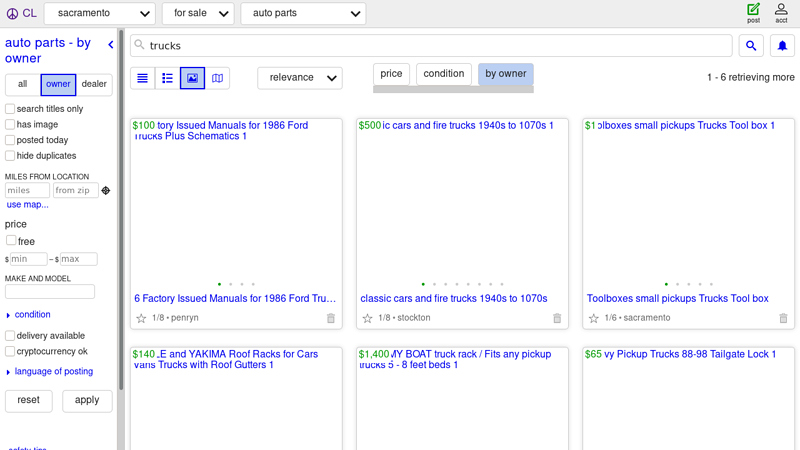Image resolution: width=800 pixels, height=450 pixels.
Task: Enable search titles only checkbox
Action: pyautogui.click(x=10, y=109)
